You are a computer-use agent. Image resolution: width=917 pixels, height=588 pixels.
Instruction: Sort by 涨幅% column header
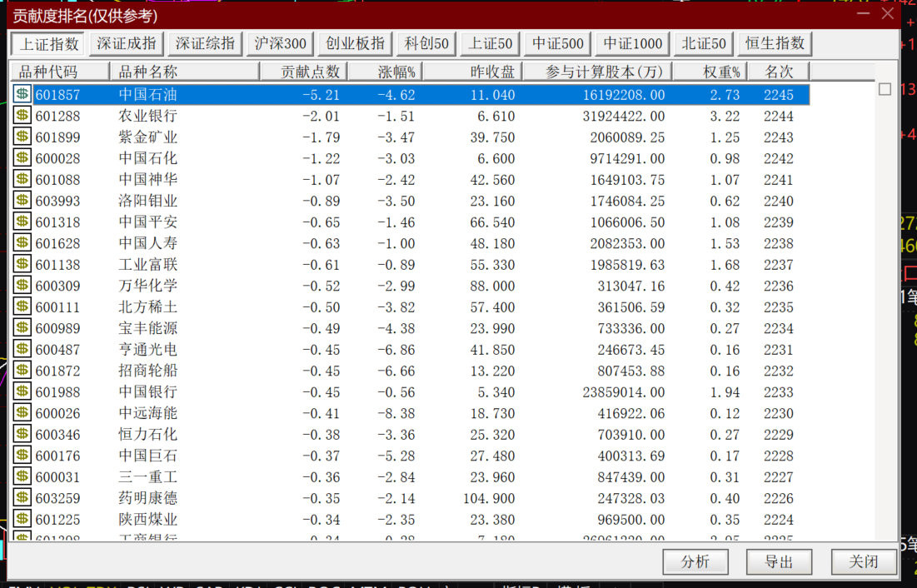(x=386, y=72)
